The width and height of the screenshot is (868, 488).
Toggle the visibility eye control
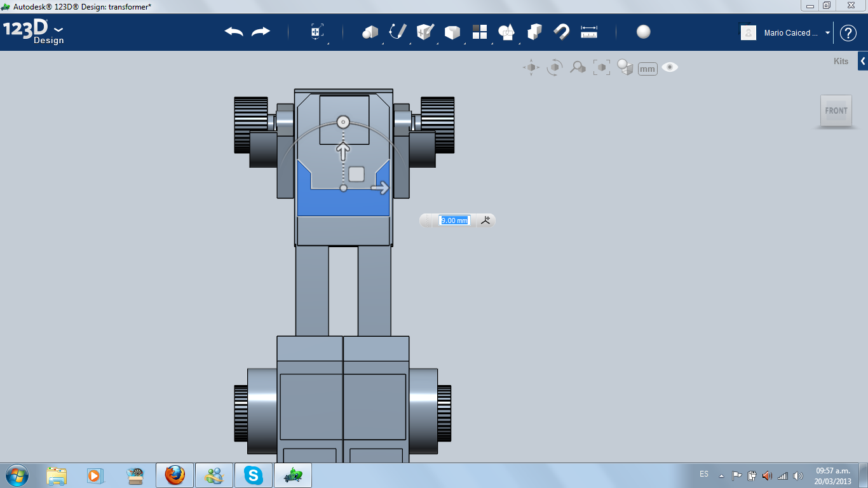pos(670,67)
